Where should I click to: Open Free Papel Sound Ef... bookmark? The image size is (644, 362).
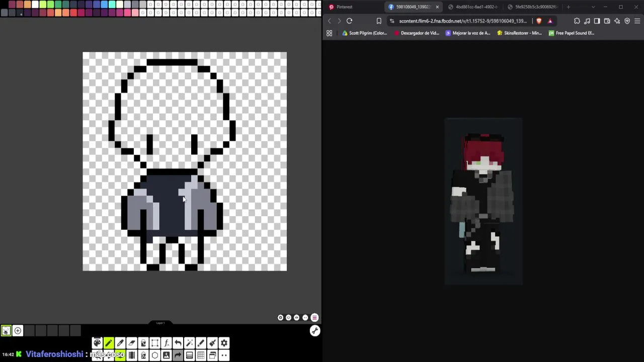click(x=572, y=33)
